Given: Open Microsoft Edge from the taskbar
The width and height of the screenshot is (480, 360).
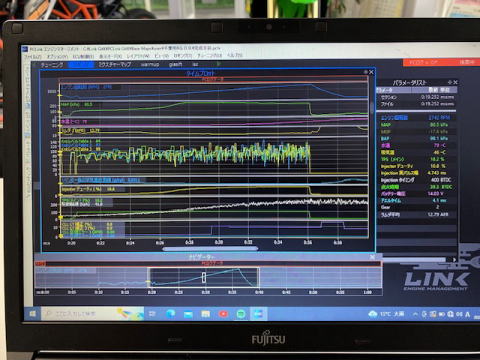Looking at the screenshot, I should click(x=171, y=314).
